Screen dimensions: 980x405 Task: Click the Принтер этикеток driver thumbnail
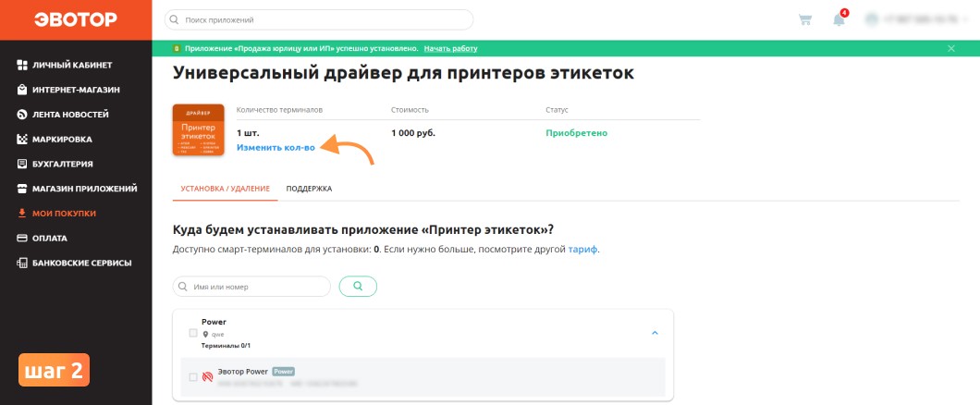(198, 130)
